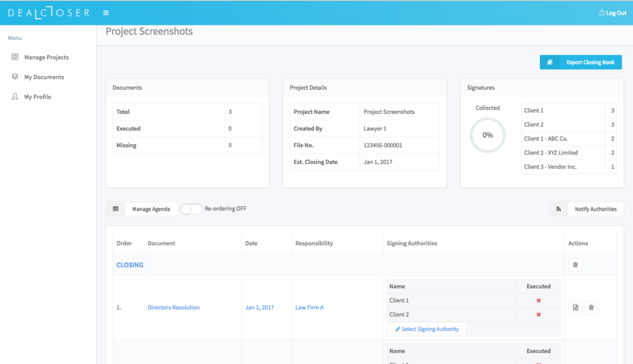The height and width of the screenshot is (364, 633).
Task: Click the hamburger menu icon in header
Action: pyautogui.click(x=106, y=13)
